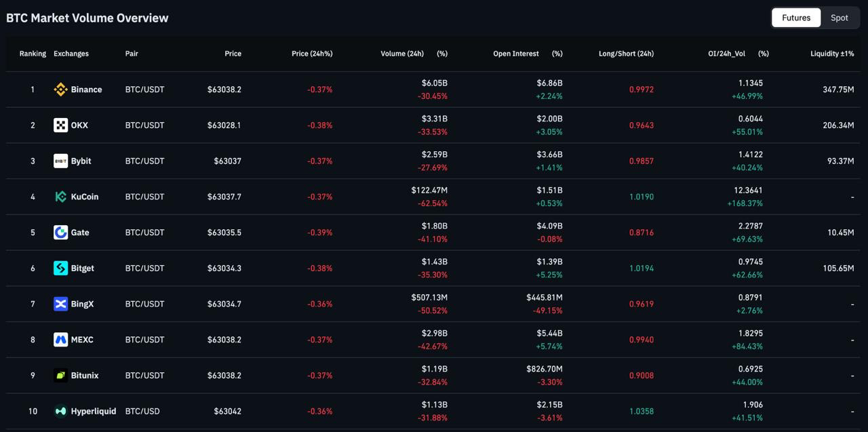The image size is (868, 432).
Task: Sort by the Price (24h%) column header
Action: click(x=312, y=54)
